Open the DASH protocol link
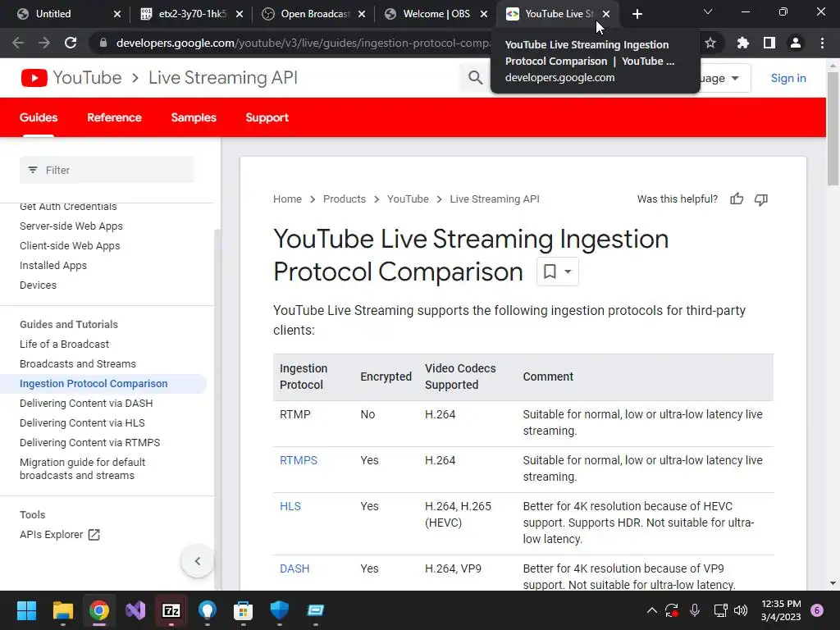The image size is (840, 630). (294, 568)
